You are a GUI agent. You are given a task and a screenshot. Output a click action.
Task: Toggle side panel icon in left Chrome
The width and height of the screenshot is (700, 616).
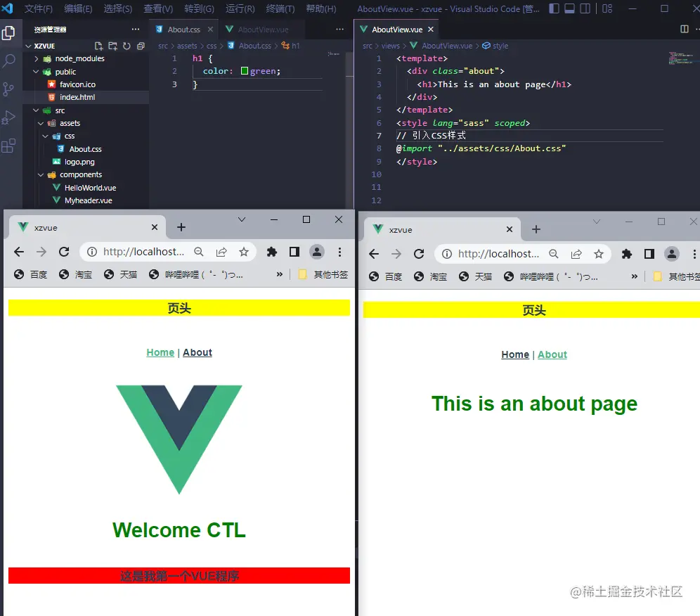294,252
